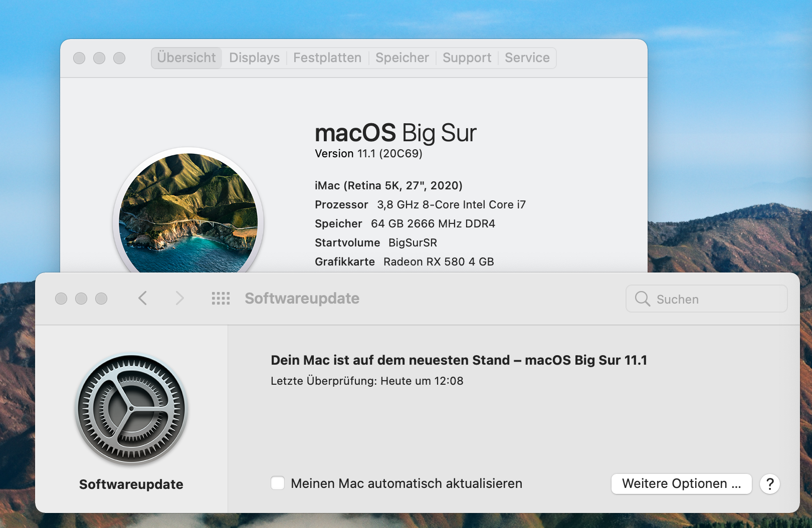Click the Weitere Optionen button
The width and height of the screenshot is (812, 528).
(x=682, y=484)
